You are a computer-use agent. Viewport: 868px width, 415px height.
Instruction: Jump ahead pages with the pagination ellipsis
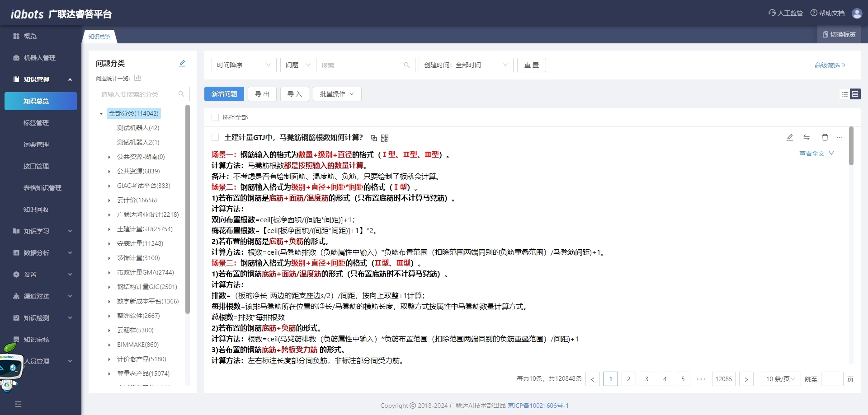(x=701, y=379)
